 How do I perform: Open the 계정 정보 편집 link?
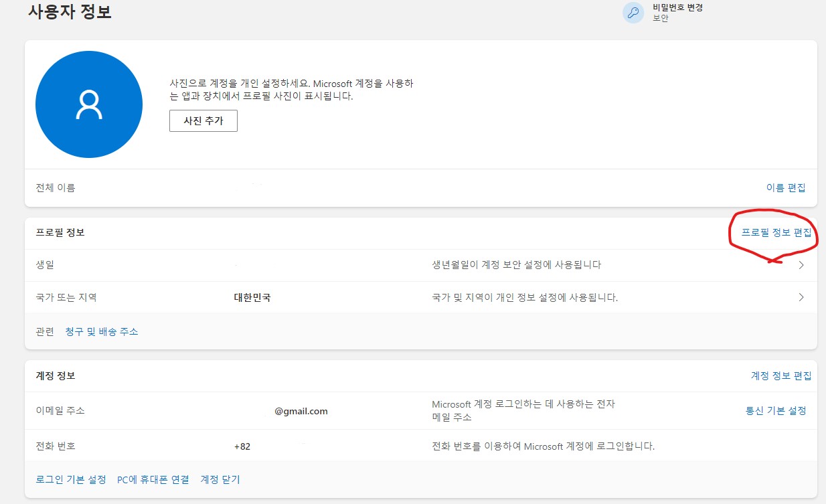[781, 376]
